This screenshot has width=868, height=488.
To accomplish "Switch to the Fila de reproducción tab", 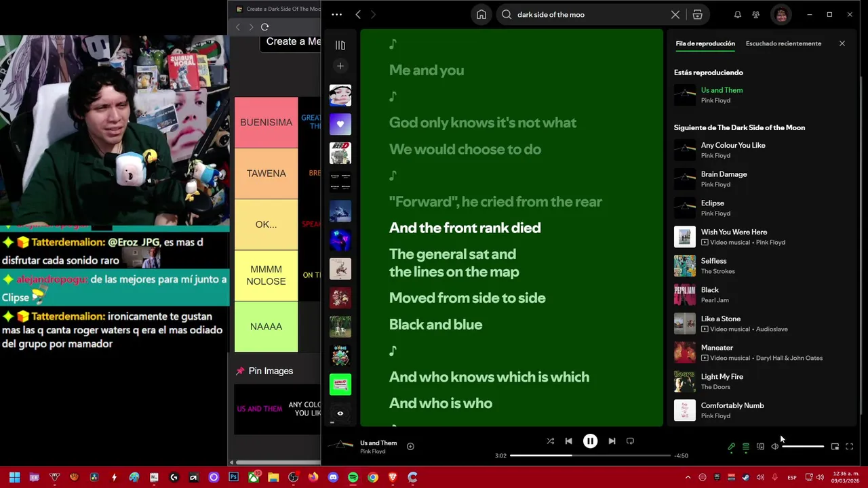I will coord(705,43).
